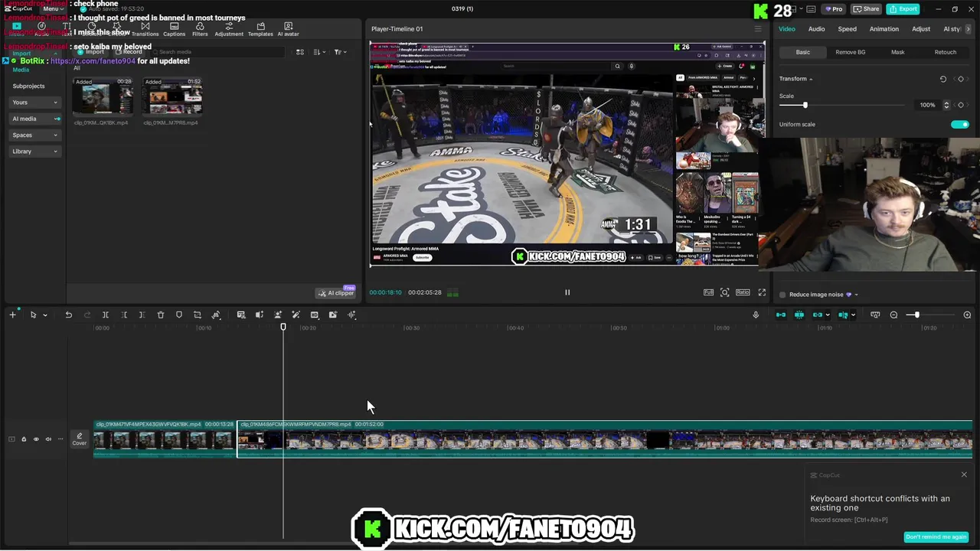Expand the Yours section

click(x=35, y=103)
